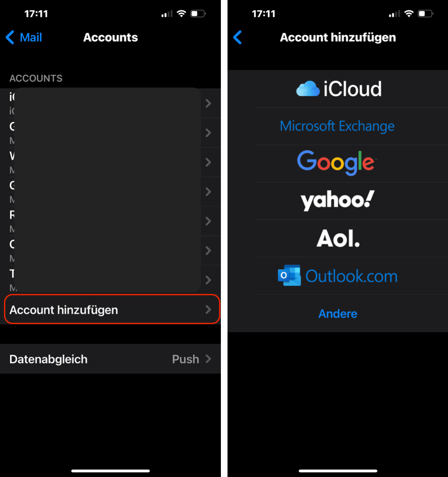Screen dimensions: 448x477
Task: Go back from Account hinzufügen screen
Action: tap(238, 37)
